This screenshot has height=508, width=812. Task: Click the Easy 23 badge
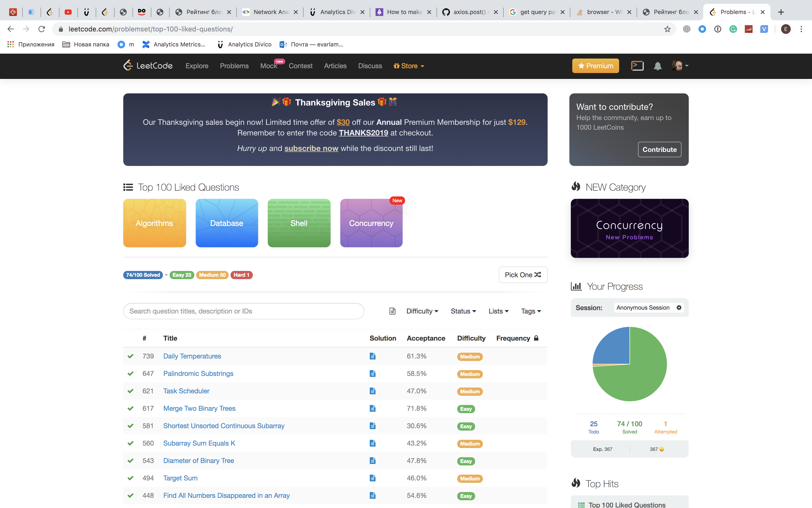tap(181, 275)
